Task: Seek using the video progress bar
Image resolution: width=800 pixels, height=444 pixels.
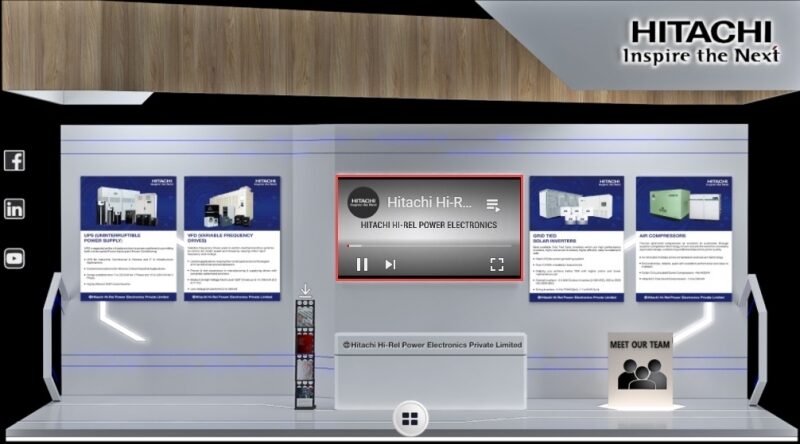Action: point(430,245)
